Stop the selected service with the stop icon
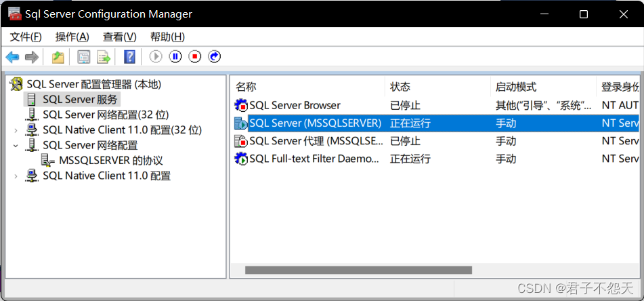644x301 pixels. click(x=194, y=56)
